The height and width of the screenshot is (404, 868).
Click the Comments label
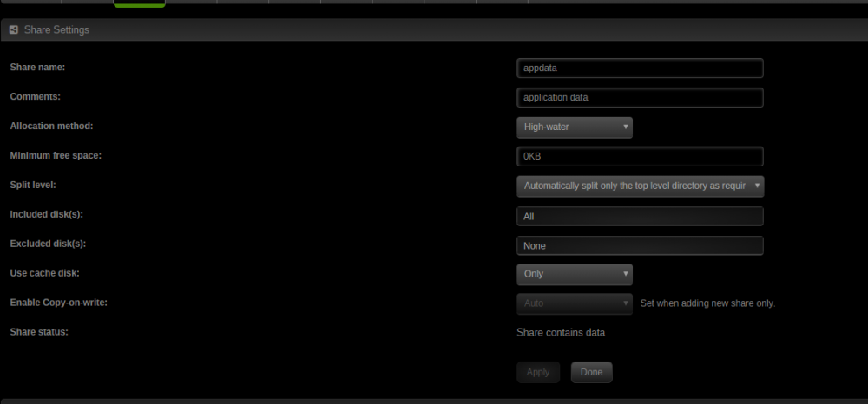tap(35, 96)
